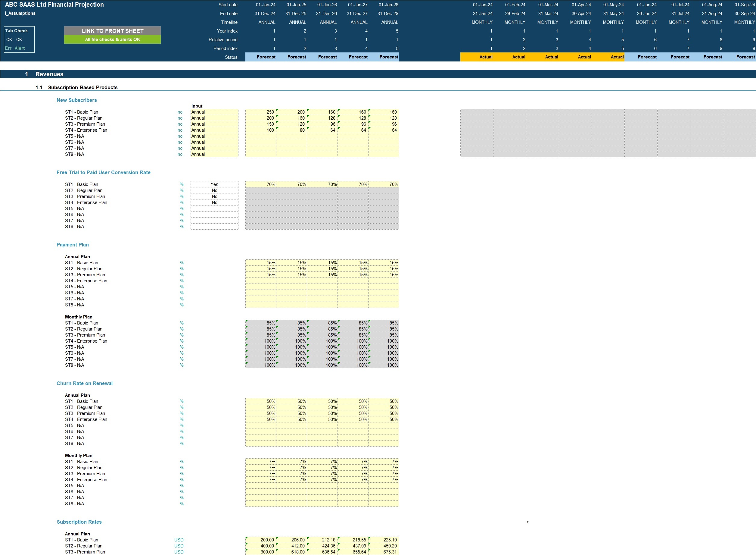Click the Period index row label
756x555 pixels.
pyautogui.click(x=225, y=49)
